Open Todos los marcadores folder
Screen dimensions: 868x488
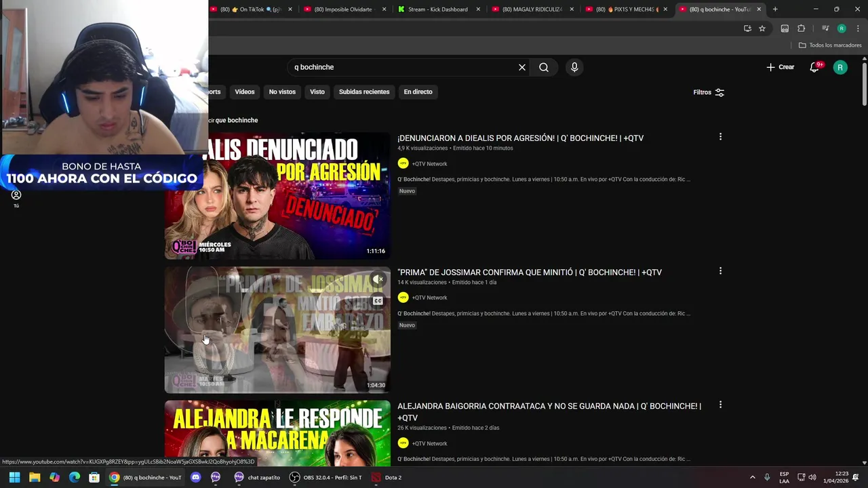pos(830,45)
